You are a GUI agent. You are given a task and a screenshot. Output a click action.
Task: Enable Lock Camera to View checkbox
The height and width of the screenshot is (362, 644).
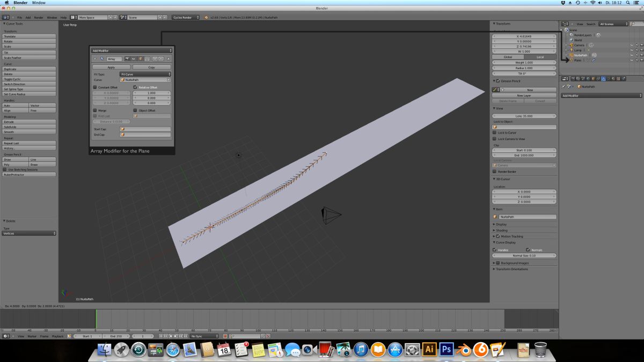click(495, 139)
